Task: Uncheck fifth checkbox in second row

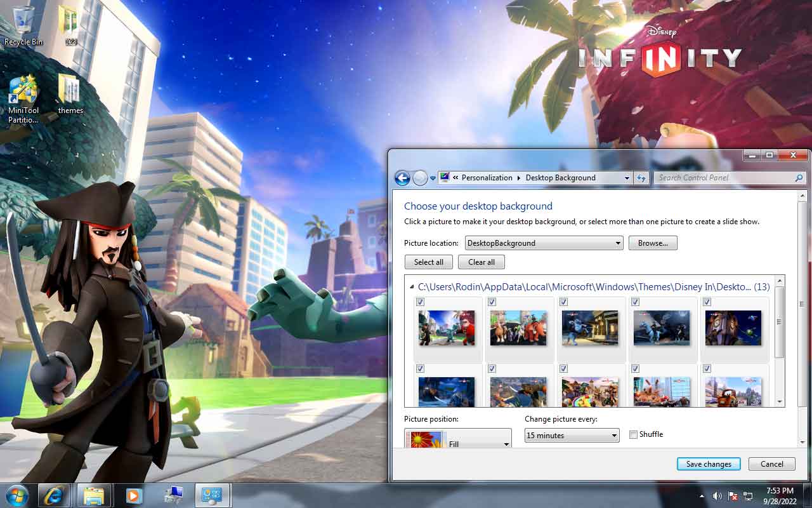Action: [x=707, y=369]
